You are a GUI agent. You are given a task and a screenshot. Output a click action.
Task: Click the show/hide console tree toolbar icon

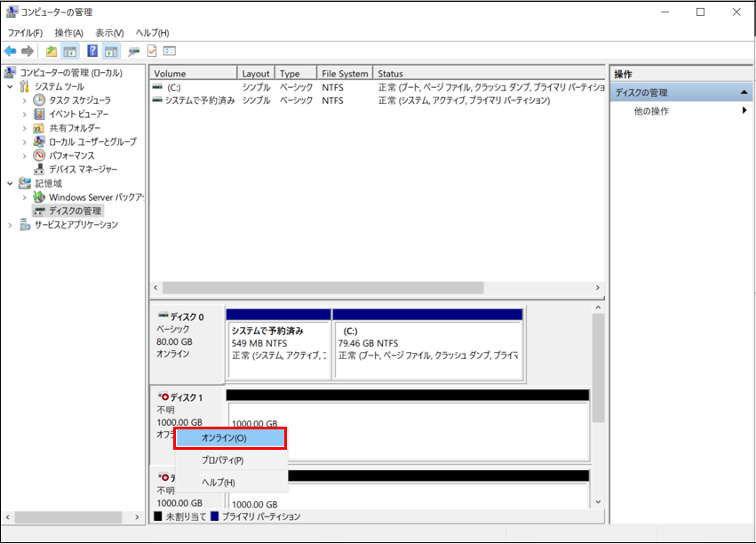[70, 52]
